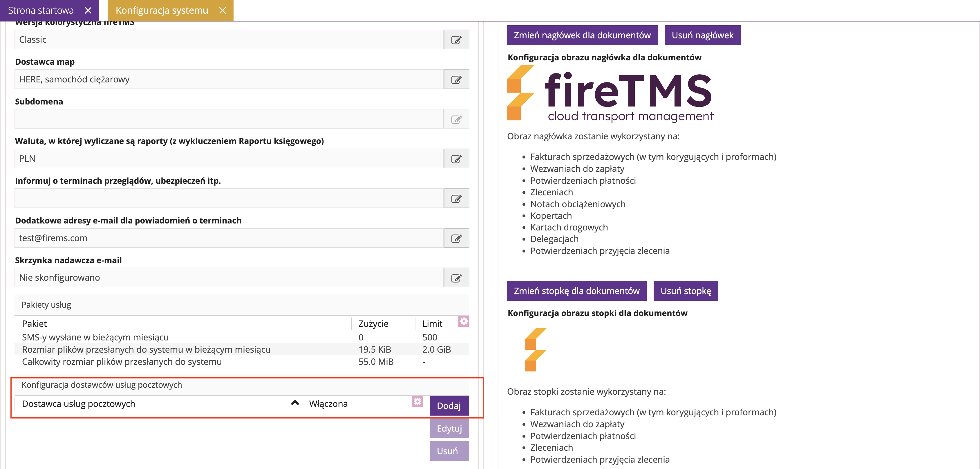The height and width of the screenshot is (469, 980).
Task: Click the Włączona column header
Action: [328, 403]
